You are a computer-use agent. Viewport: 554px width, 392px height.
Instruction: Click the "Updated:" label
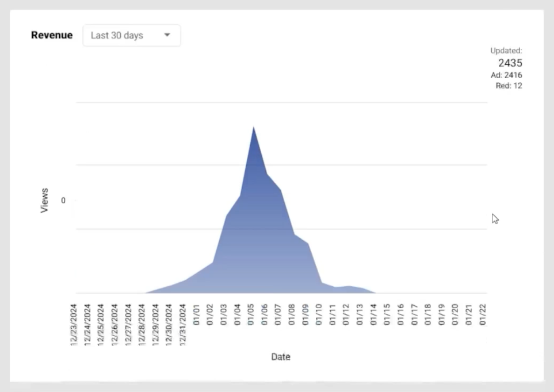point(506,51)
